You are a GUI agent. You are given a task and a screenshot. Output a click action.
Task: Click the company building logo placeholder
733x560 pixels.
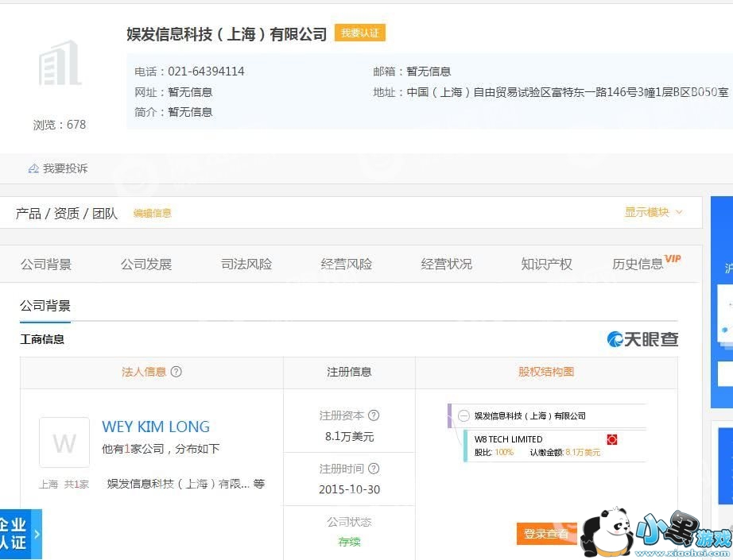tap(60, 64)
